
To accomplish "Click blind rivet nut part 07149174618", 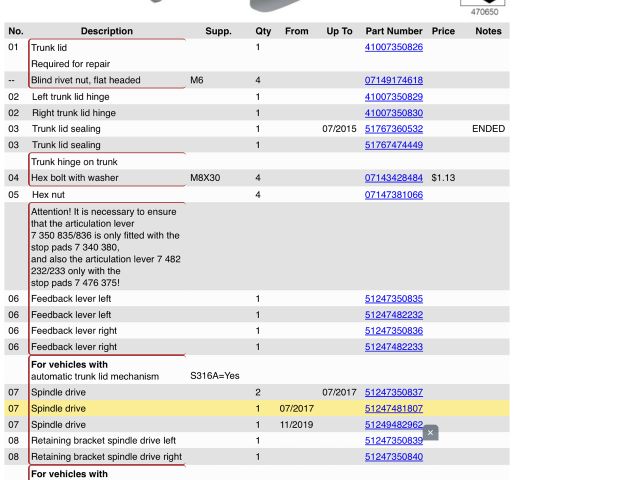I will click(393, 80).
